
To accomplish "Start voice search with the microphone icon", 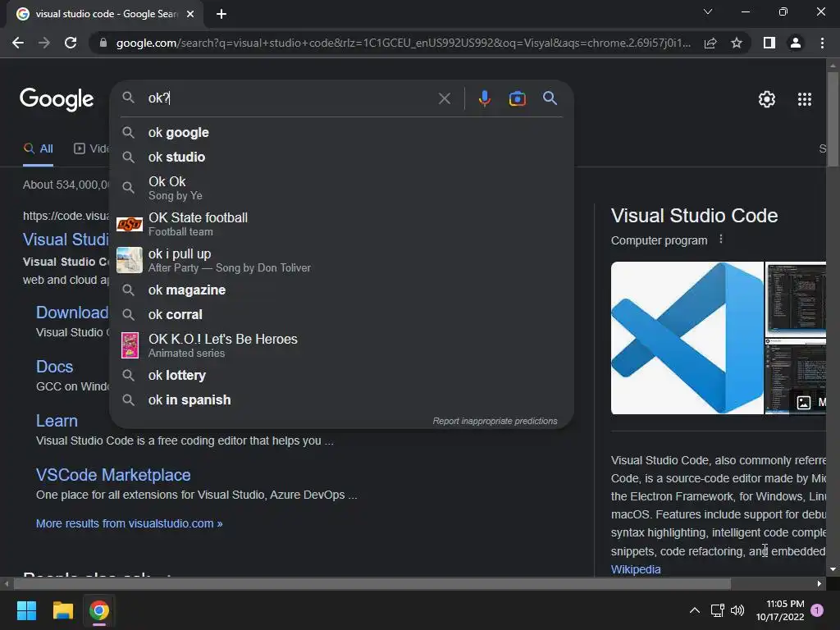I will [x=484, y=98].
